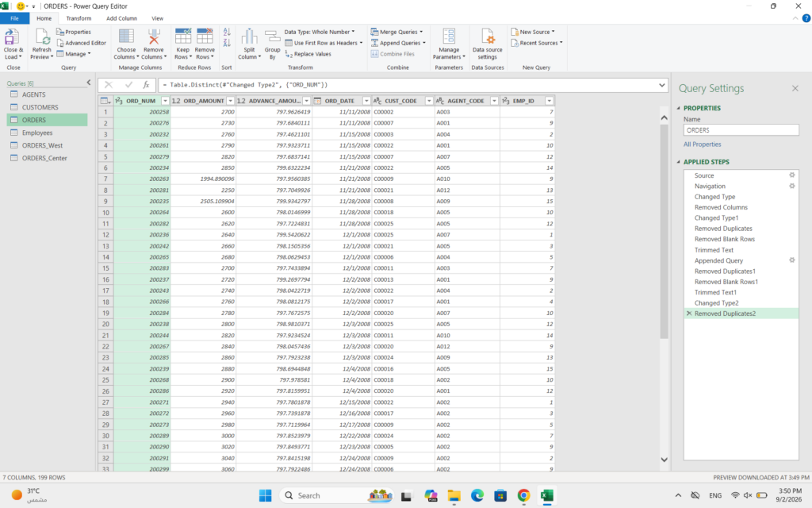The image size is (812, 508).
Task: Open the Navigation step settings gear
Action: coord(792,186)
